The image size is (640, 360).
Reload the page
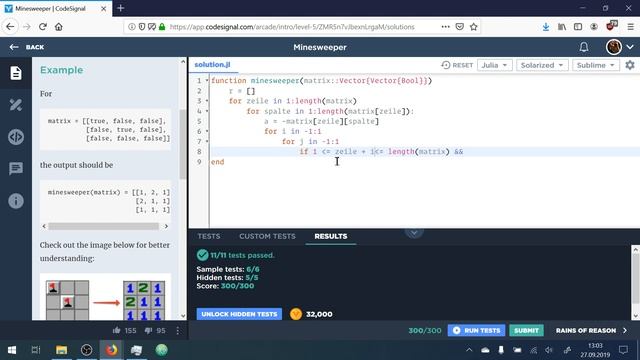coord(42,27)
